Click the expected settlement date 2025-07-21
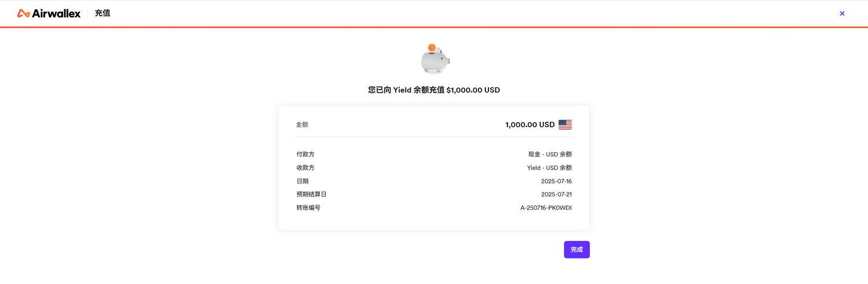 click(556, 194)
